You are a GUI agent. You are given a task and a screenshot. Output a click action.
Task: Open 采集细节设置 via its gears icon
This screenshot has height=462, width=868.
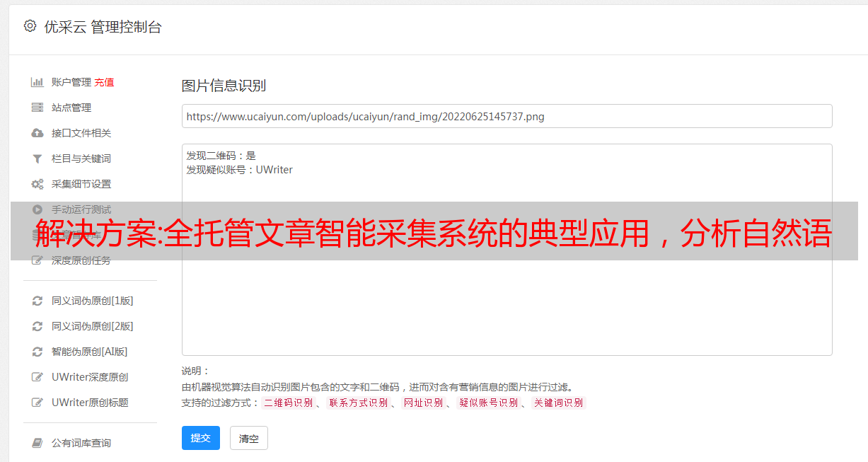(x=37, y=184)
